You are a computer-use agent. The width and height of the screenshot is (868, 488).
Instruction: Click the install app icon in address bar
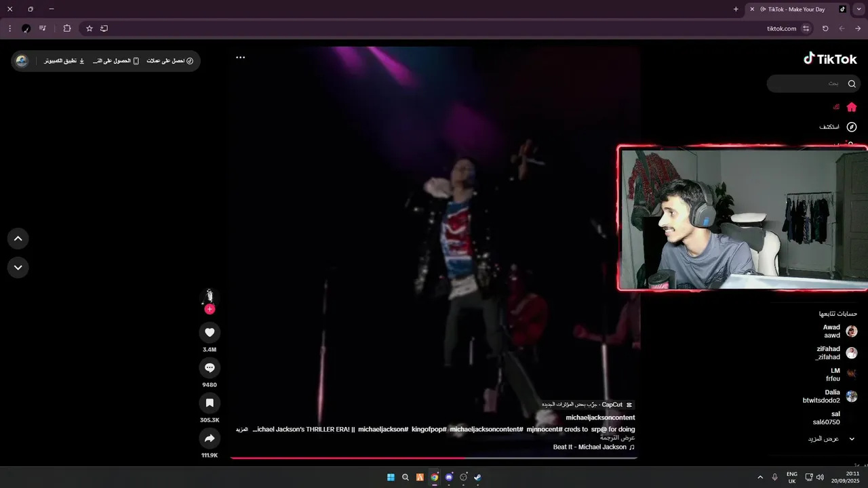coord(104,28)
